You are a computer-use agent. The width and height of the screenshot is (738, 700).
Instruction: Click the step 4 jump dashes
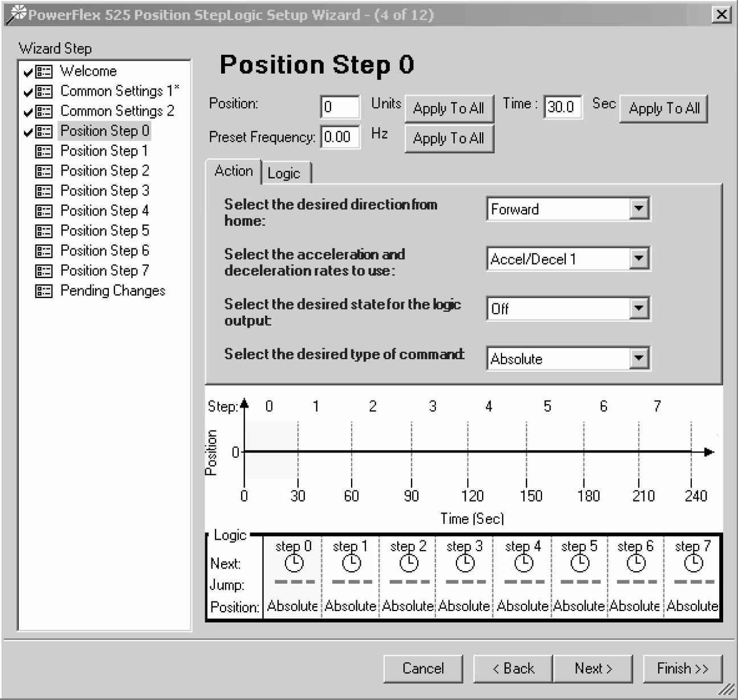coord(524,582)
